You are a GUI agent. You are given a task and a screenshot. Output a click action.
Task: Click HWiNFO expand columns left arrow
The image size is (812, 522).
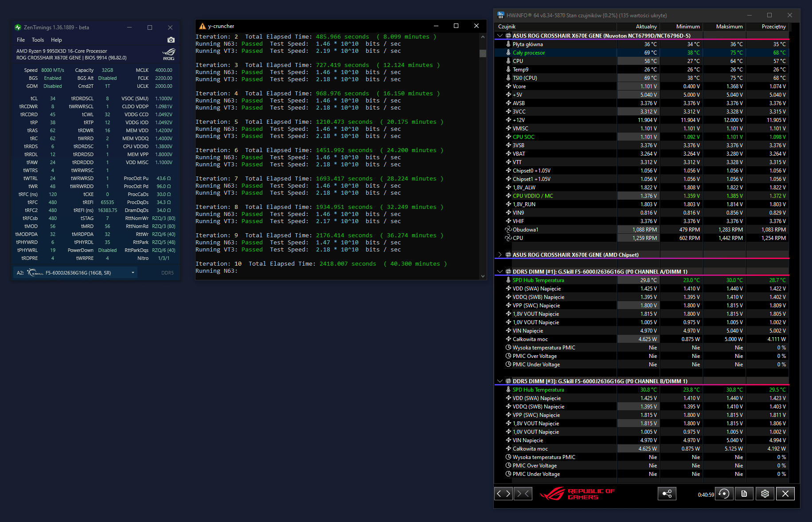click(x=499, y=494)
